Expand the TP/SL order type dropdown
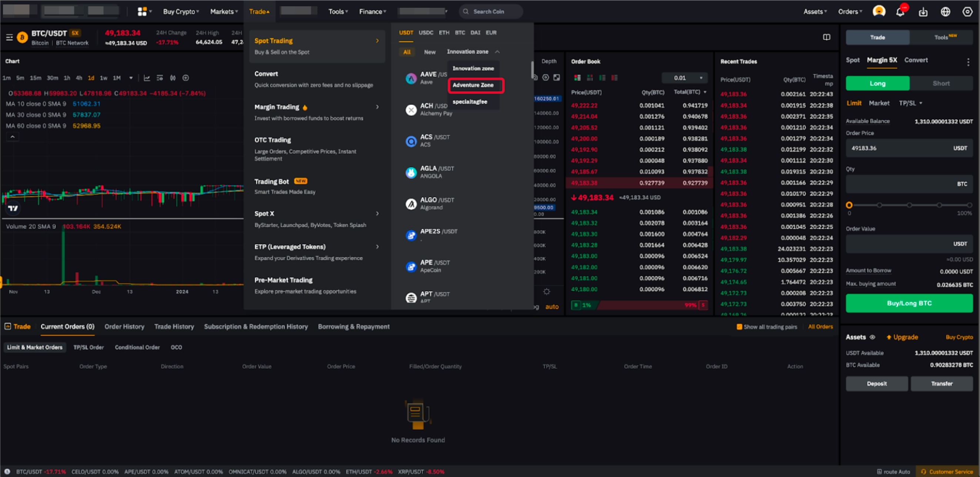980x477 pixels. [x=910, y=103]
